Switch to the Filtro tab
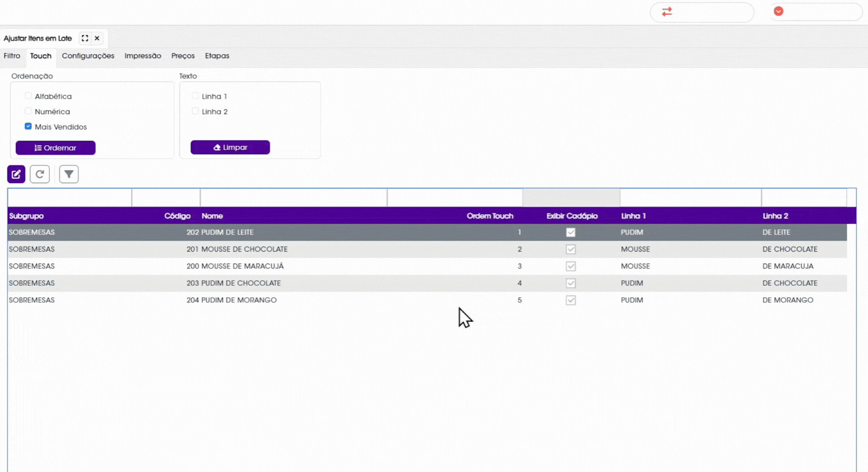Screen dimensions: 868x472 [12, 56]
